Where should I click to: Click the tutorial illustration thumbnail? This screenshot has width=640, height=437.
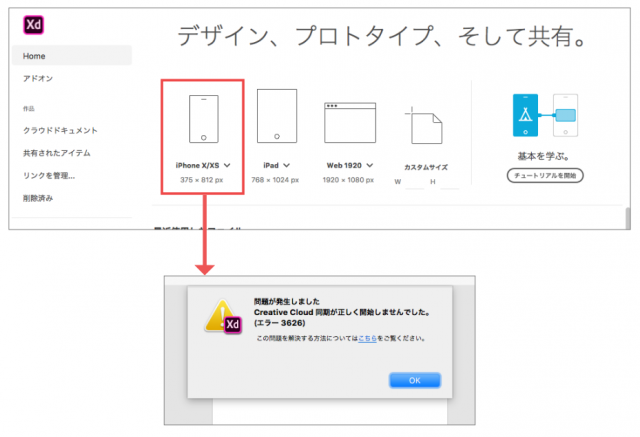click(x=545, y=115)
